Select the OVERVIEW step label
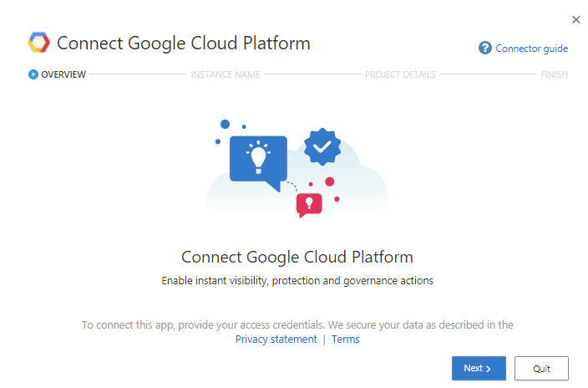Screen dimensions: 588x388 click(x=63, y=74)
